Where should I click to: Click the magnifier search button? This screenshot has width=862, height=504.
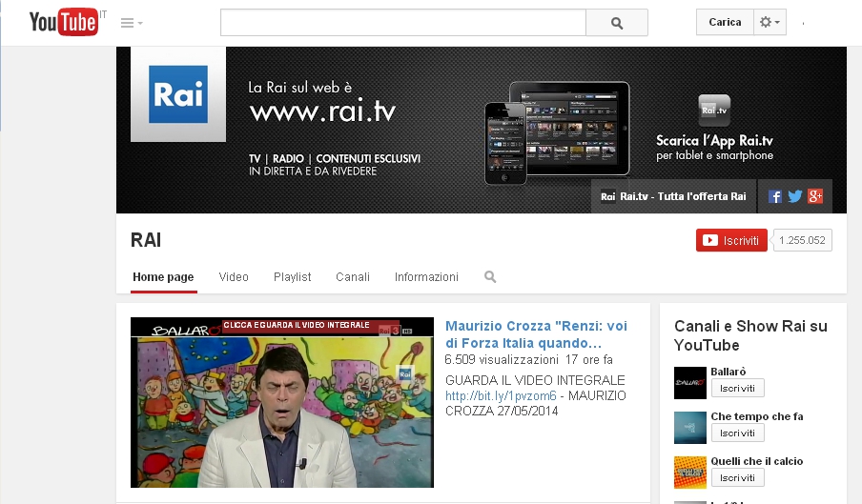(x=617, y=23)
